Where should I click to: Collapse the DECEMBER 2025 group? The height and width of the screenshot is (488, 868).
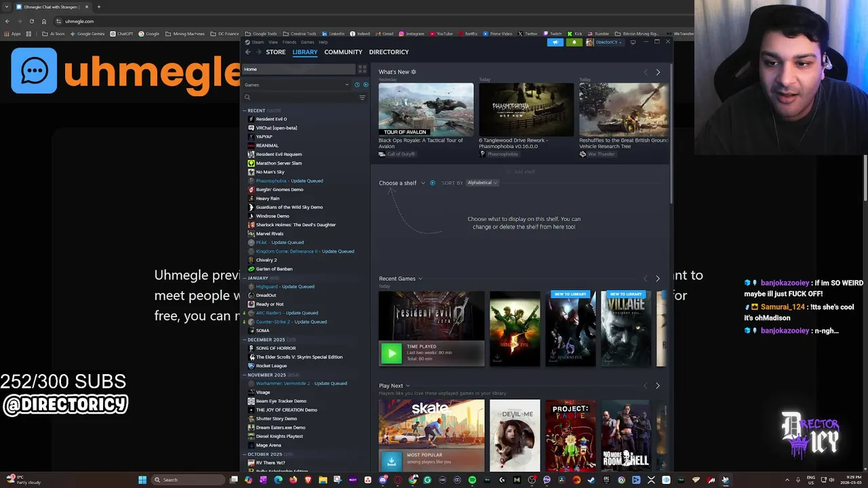tap(246, 340)
